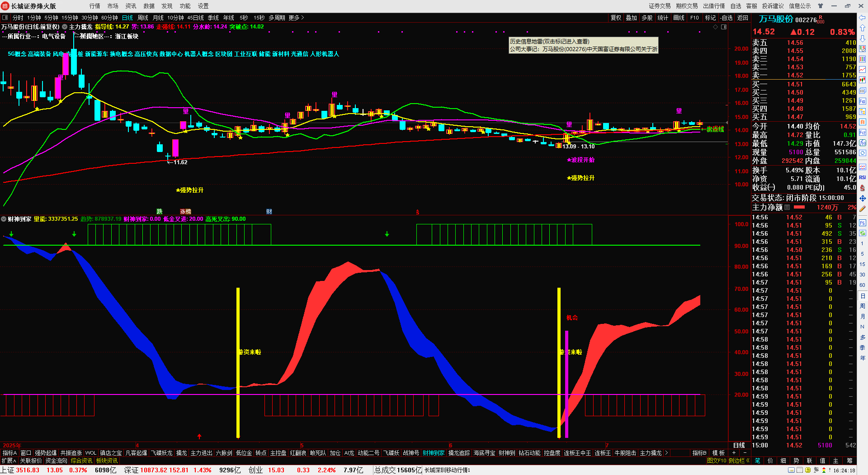Click the up arrow previous-stock icon

pos(863,28)
